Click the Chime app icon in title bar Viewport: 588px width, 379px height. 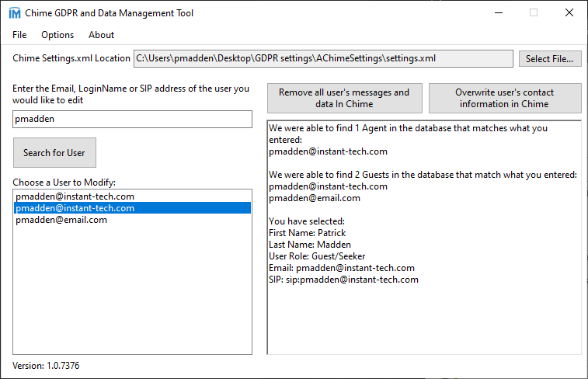pyautogui.click(x=14, y=13)
